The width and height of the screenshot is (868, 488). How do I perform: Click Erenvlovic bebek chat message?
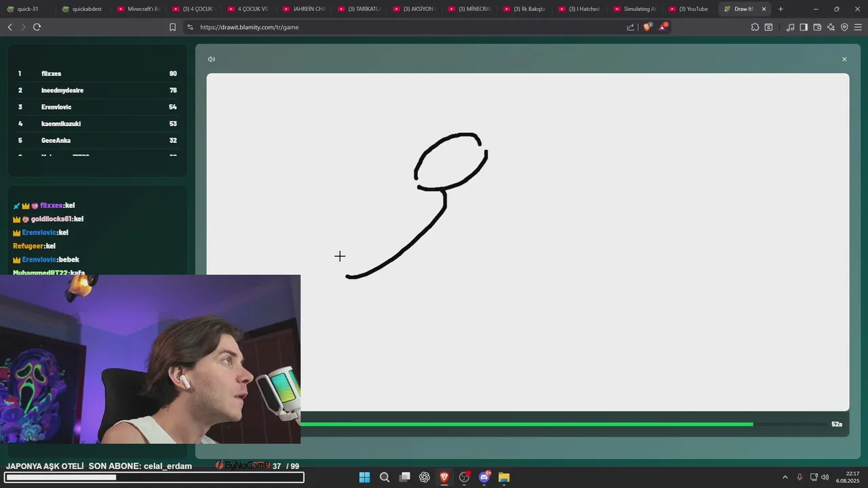pos(46,260)
